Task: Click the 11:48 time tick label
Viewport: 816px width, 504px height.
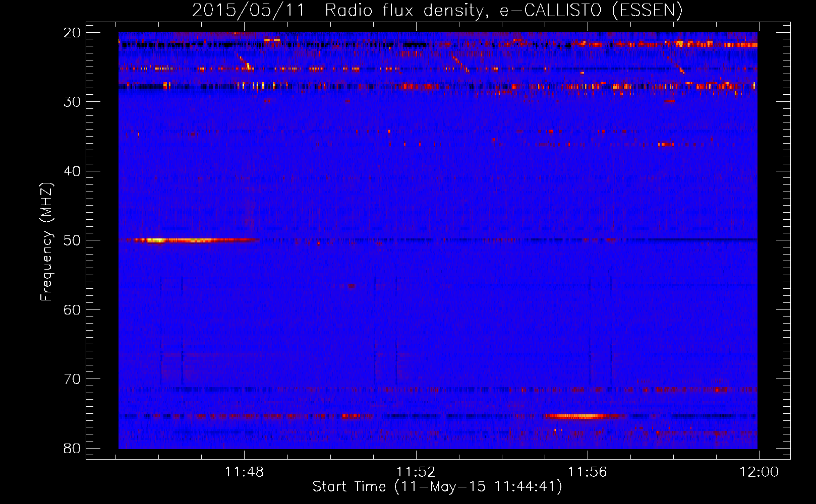Action: tap(244, 472)
